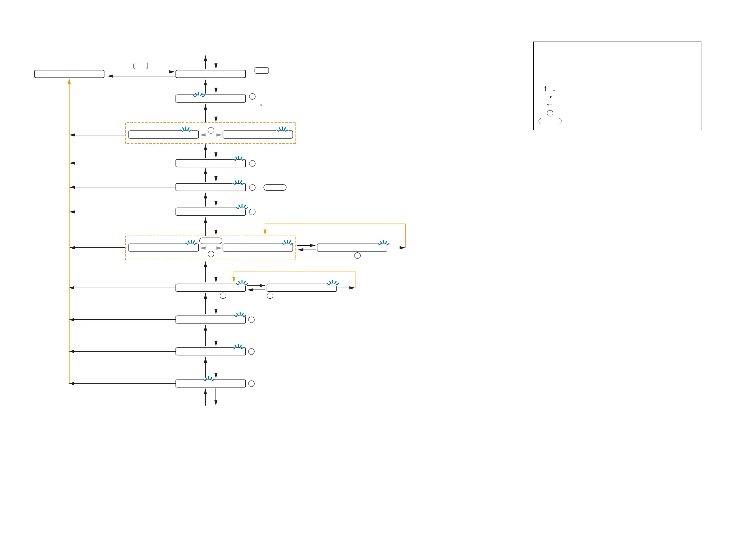The width and height of the screenshot is (756, 534).
Task: Click the down arrow symbol in the legend box
Action: [x=554, y=89]
